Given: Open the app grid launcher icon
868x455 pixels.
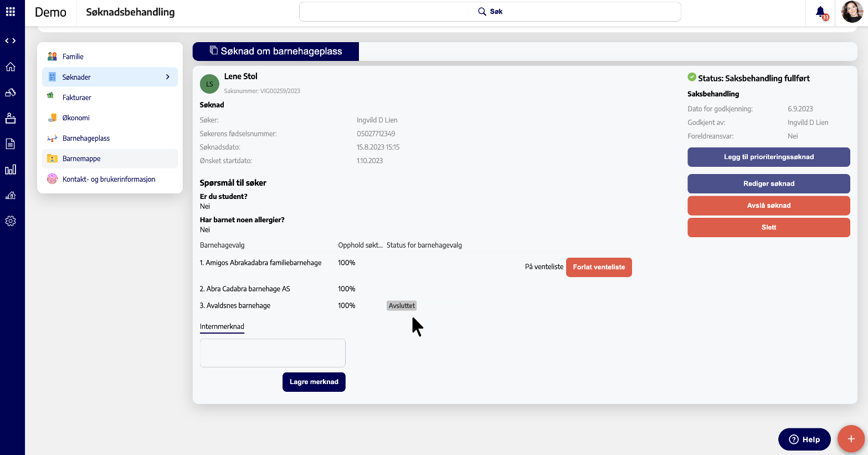Looking at the screenshot, I should [x=11, y=12].
